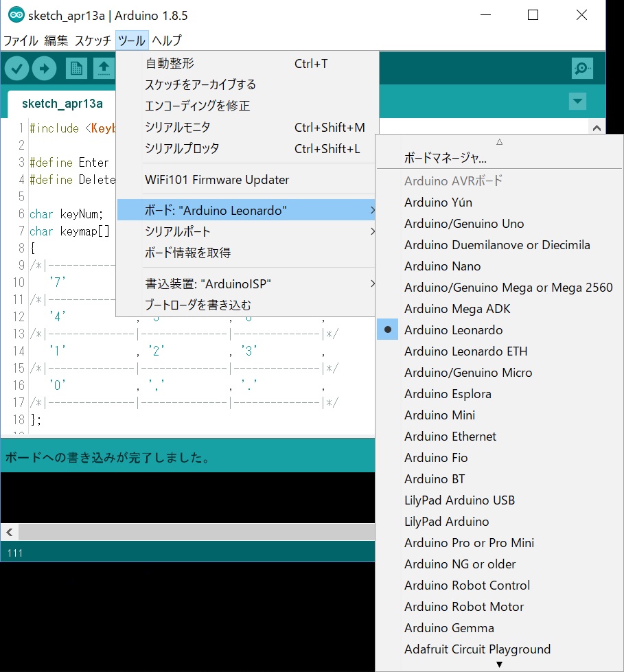The width and height of the screenshot is (624, 672).
Task: Select the Arduino Fio board
Action: click(x=499, y=458)
